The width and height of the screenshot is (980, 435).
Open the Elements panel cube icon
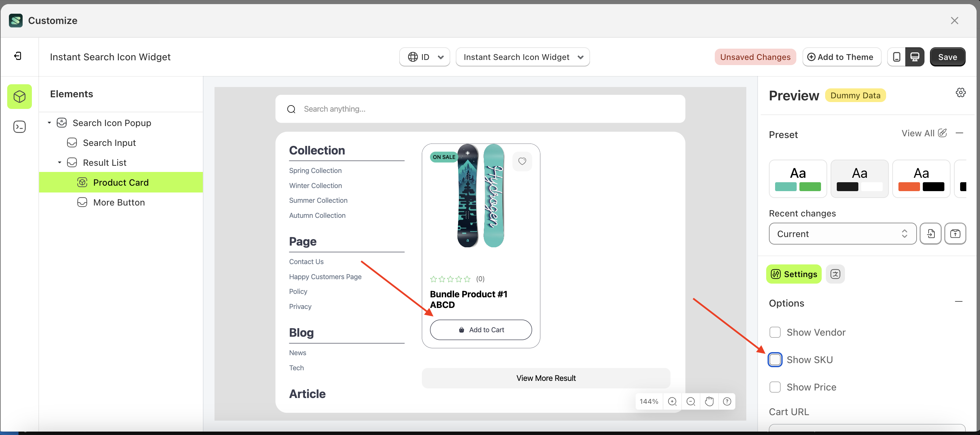[x=20, y=96]
